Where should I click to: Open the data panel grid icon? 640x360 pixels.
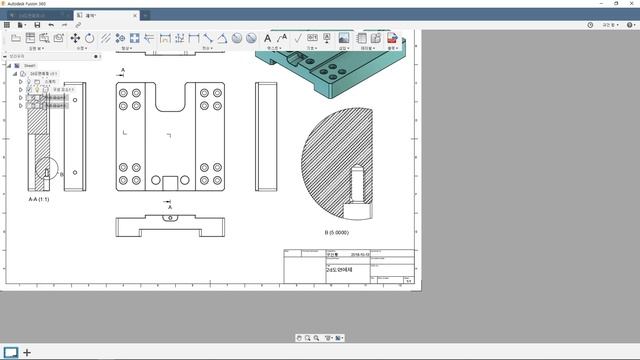point(7,25)
